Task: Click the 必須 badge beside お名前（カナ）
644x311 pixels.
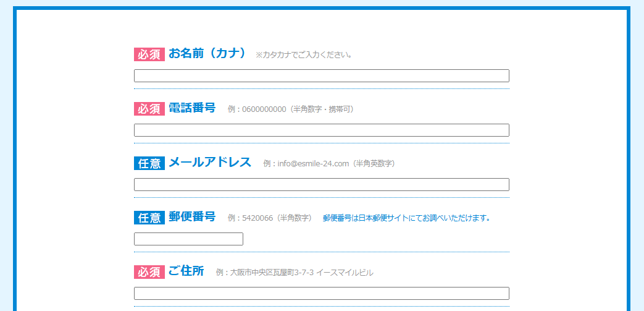Action: click(149, 54)
